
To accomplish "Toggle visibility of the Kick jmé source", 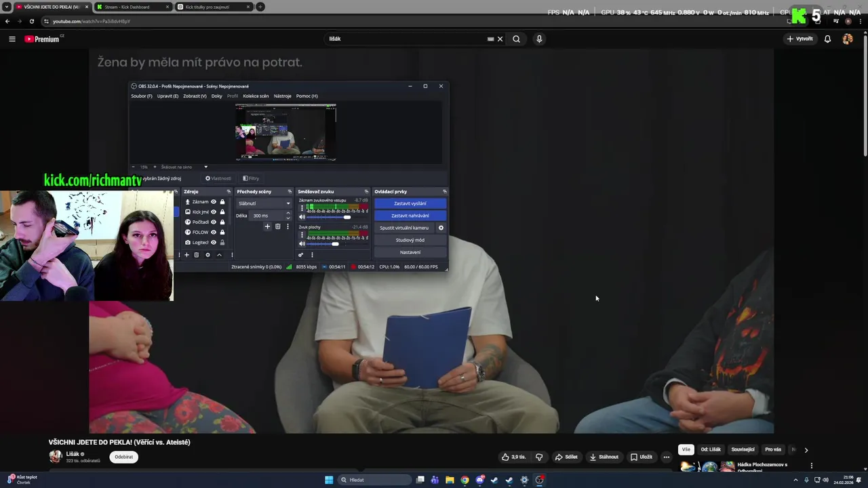I will pos(214,211).
